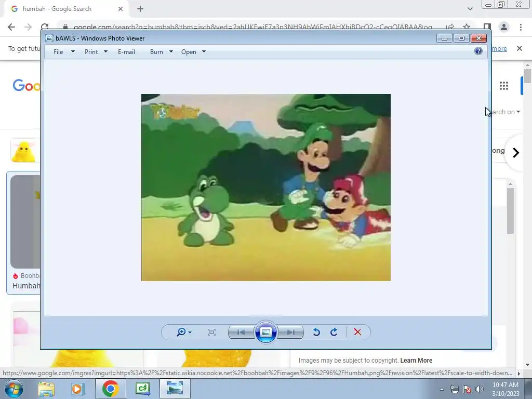Expand the Open dropdown arrow
This screenshot has width=532, height=399.
click(204, 51)
